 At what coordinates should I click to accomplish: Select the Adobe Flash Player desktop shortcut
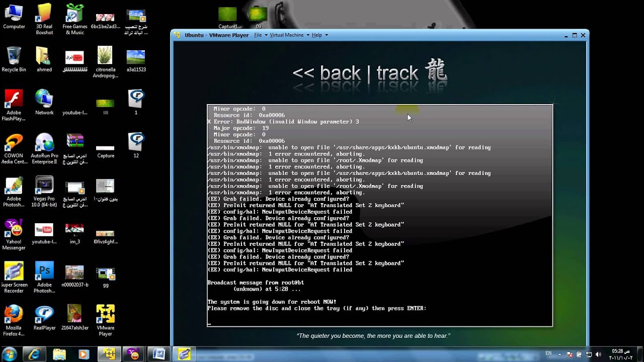(x=14, y=105)
